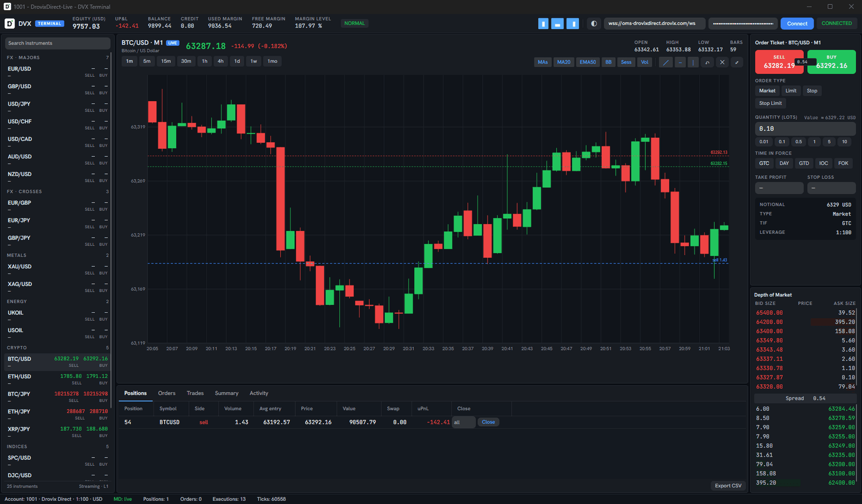Select ETH/USD in the instrument list

coord(58,380)
